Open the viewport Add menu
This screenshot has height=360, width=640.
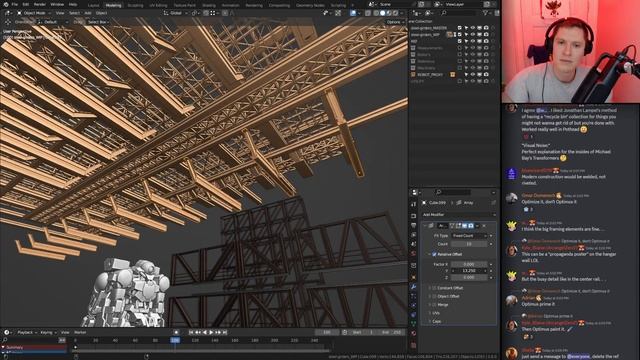coord(88,13)
